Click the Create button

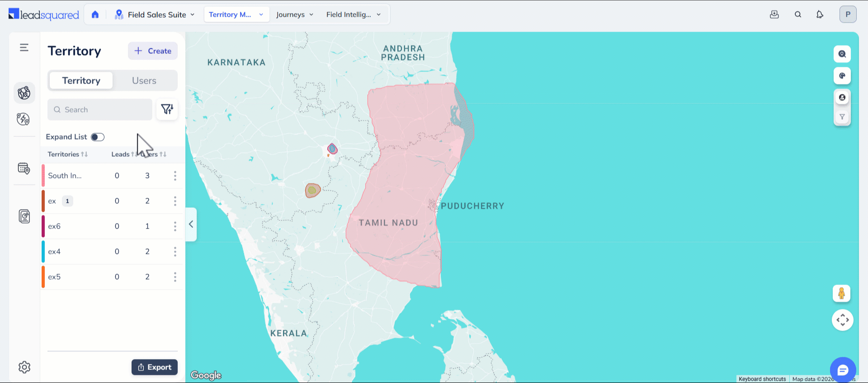pos(153,51)
